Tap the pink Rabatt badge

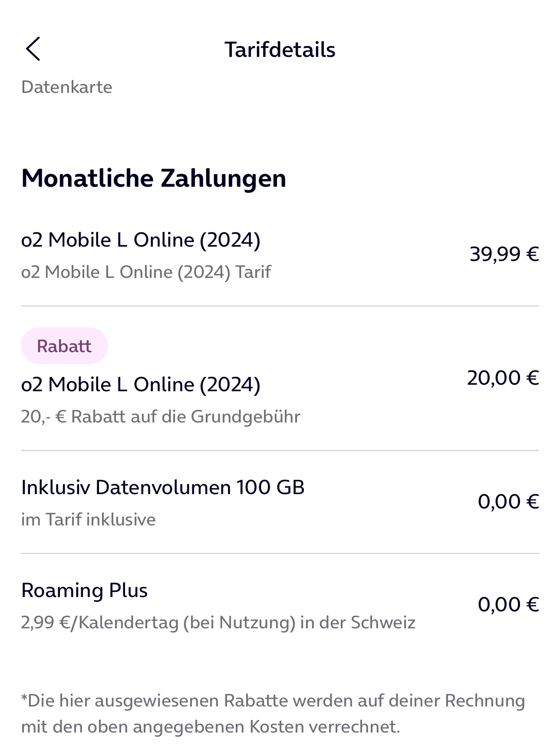pyautogui.click(x=64, y=346)
